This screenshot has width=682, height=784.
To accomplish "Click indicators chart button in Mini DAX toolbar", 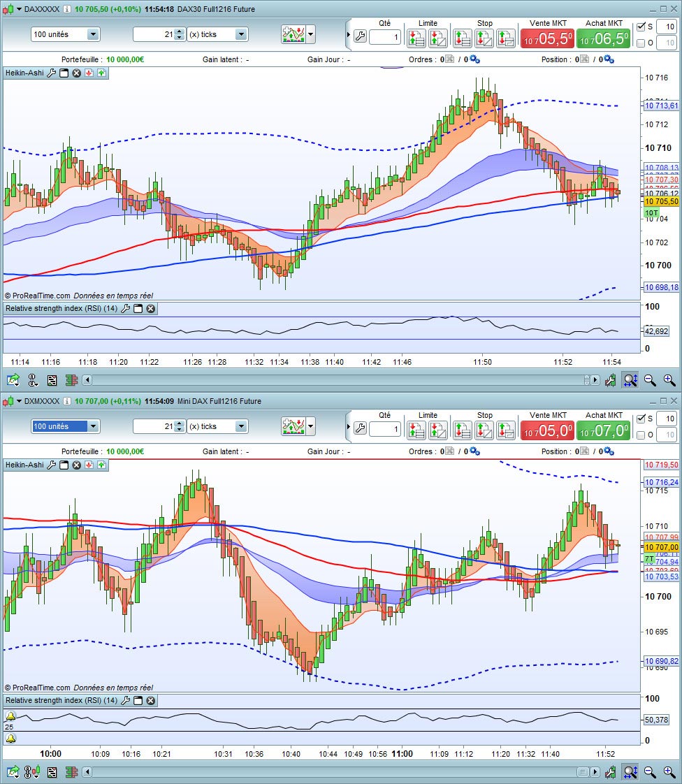I will point(293,426).
